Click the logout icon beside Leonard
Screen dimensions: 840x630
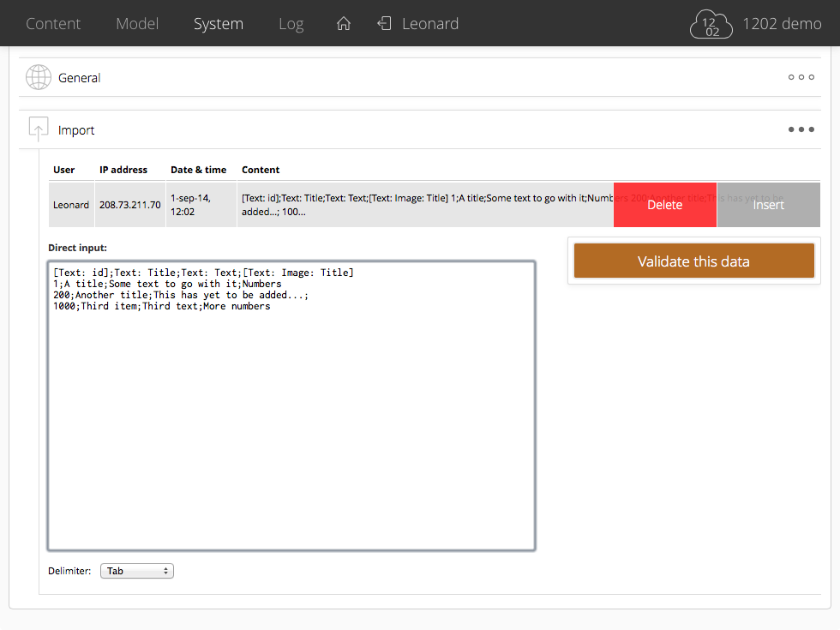click(385, 24)
